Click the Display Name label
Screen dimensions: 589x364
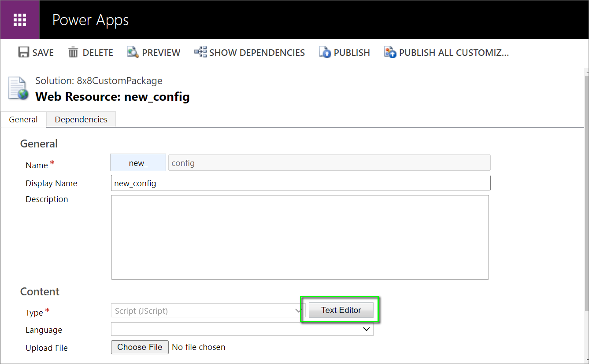coord(52,184)
